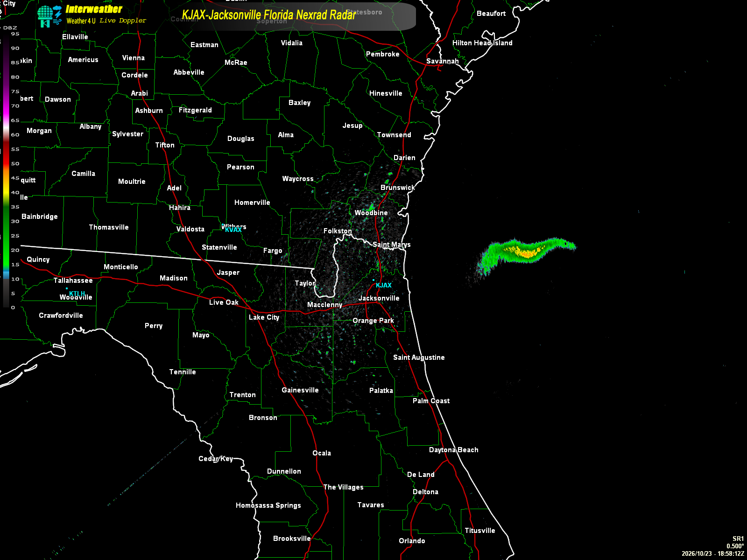Click the Brunswick city label

tap(398, 188)
